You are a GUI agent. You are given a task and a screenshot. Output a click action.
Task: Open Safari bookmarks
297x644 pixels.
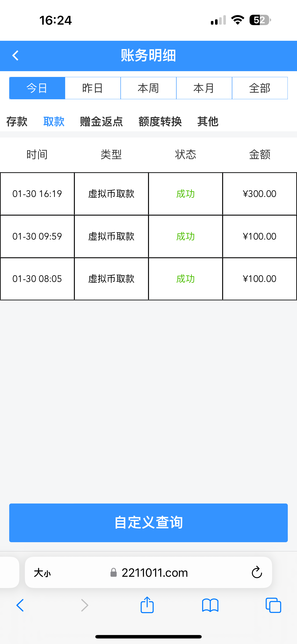210,605
